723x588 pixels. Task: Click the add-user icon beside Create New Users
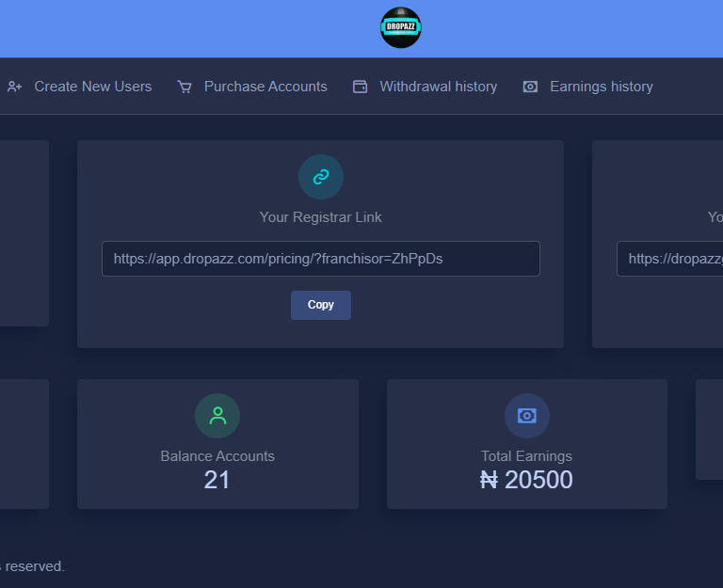tap(14, 87)
